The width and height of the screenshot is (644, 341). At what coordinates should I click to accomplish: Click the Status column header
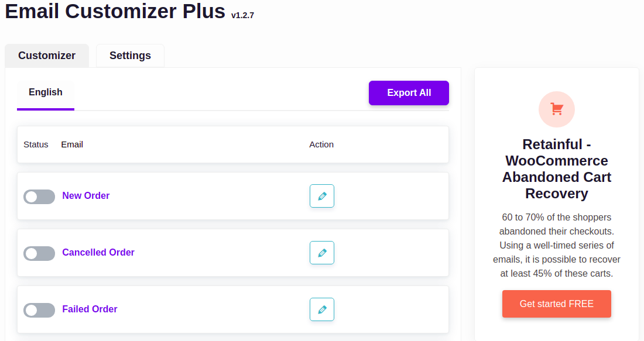coord(36,144)
